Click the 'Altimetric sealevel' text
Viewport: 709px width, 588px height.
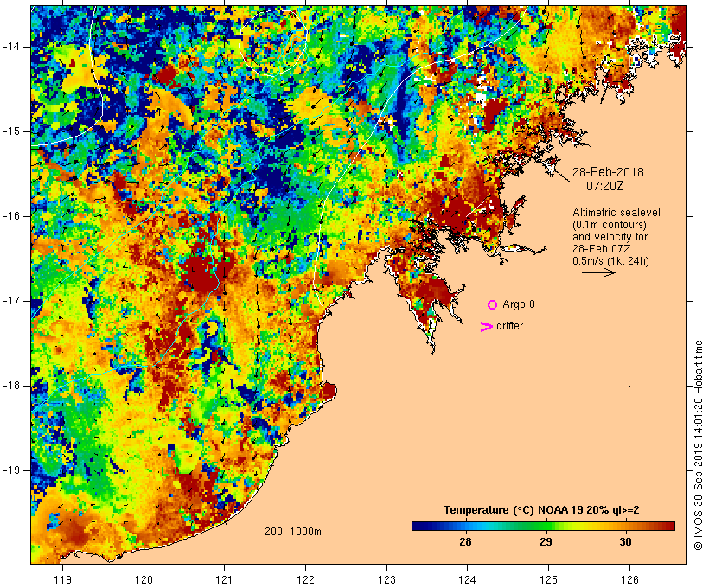pos(616,213)
